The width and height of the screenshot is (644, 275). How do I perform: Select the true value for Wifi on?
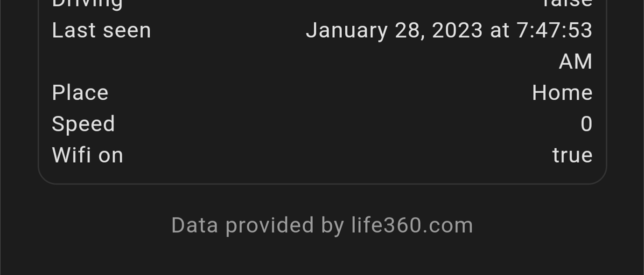point(573,155)
